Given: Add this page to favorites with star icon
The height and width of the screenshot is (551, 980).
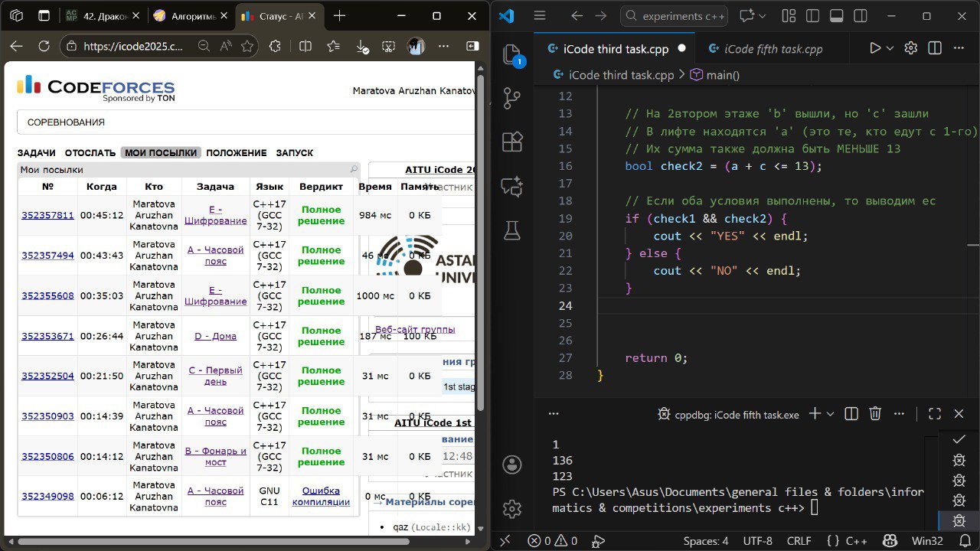Looking at the screenshot, I should click(247, 46).
